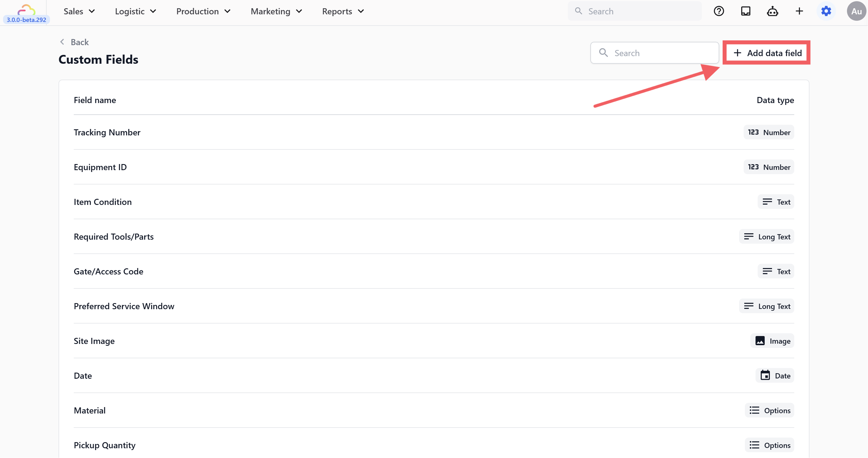This screenshot has width=868, height=458.
Task: Open the robot assistant icon
Action: point(772,12)
